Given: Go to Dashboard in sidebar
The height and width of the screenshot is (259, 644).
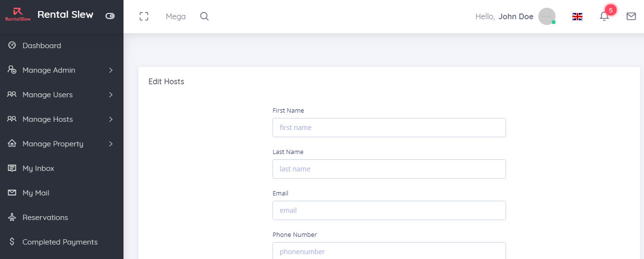Looking at the screenshot, I should pos(41,46).
